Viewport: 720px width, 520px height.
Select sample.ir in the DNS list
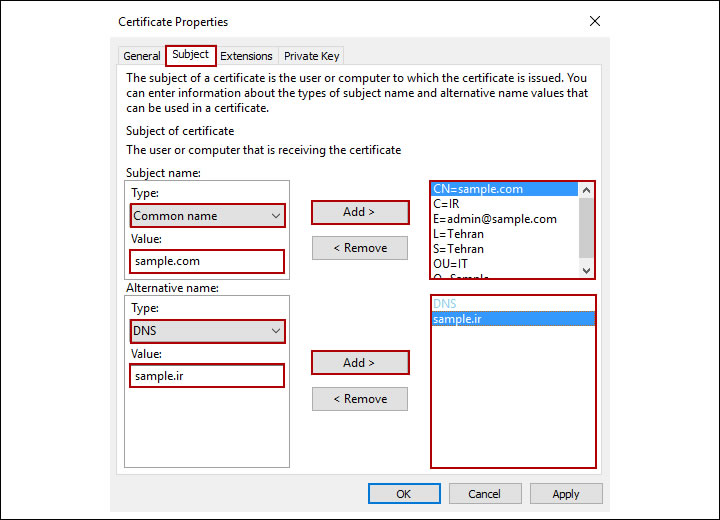[459, 318]
